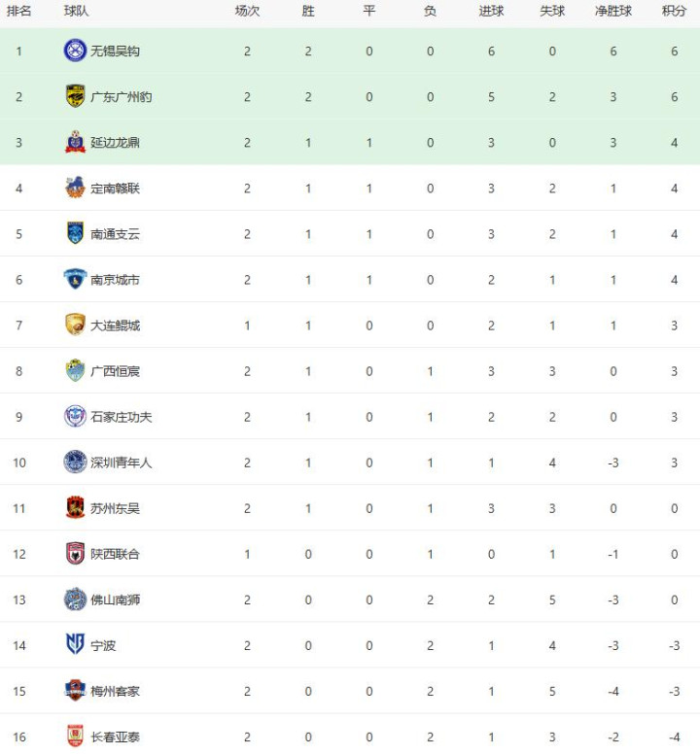
Task: Click the 长春亚泰 team crest
Action: click(x=75, y=736)
